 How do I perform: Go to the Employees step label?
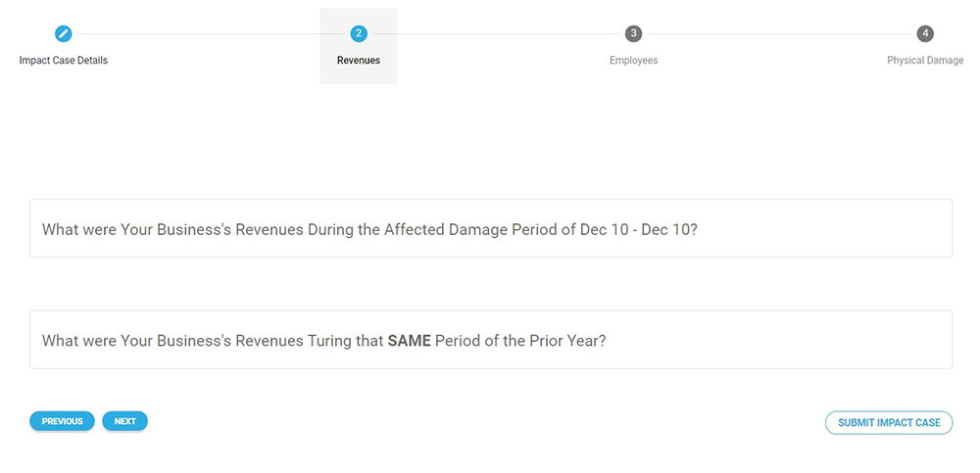[633, 61]
